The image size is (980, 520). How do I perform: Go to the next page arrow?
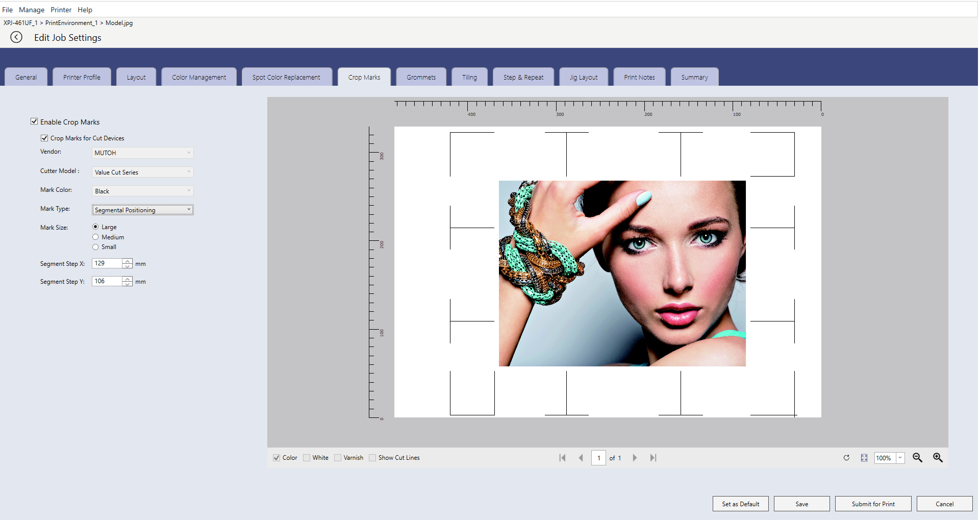(635, 458)
